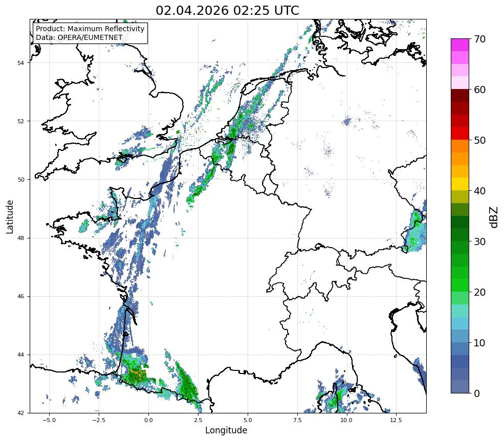Click the colorbar tick label 40

coord(479,191)
